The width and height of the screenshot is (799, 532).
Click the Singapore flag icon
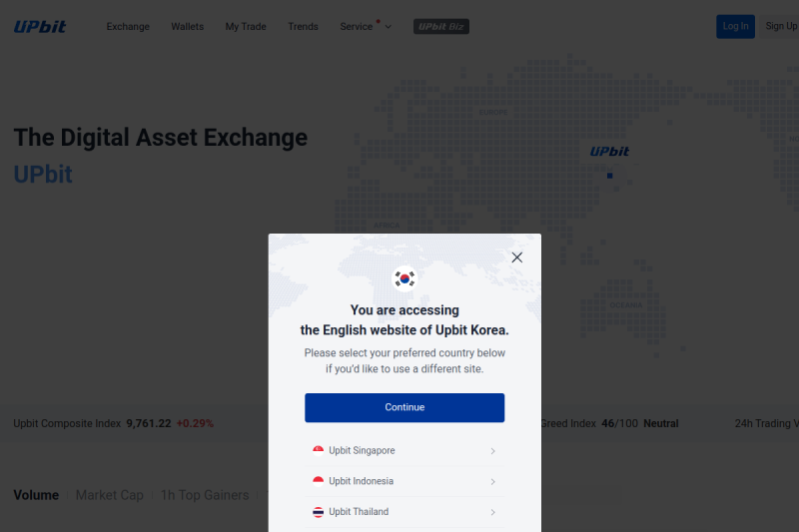click(x=318, y=450)
